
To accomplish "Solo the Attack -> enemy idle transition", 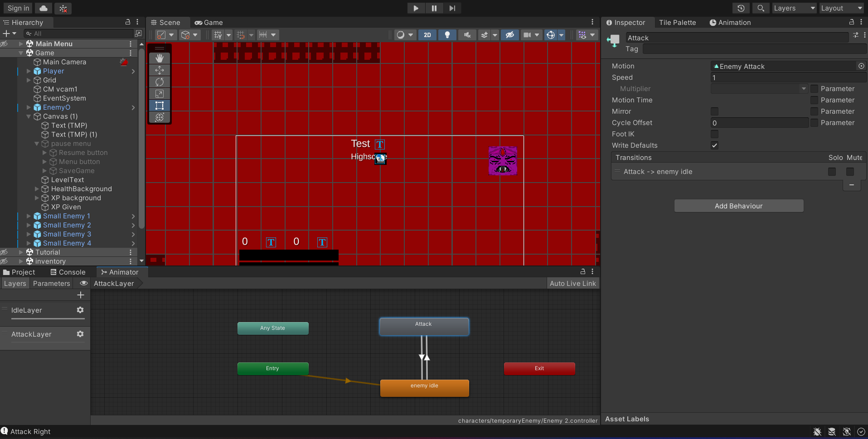I will pyautogui.click(x=832, y=172).
